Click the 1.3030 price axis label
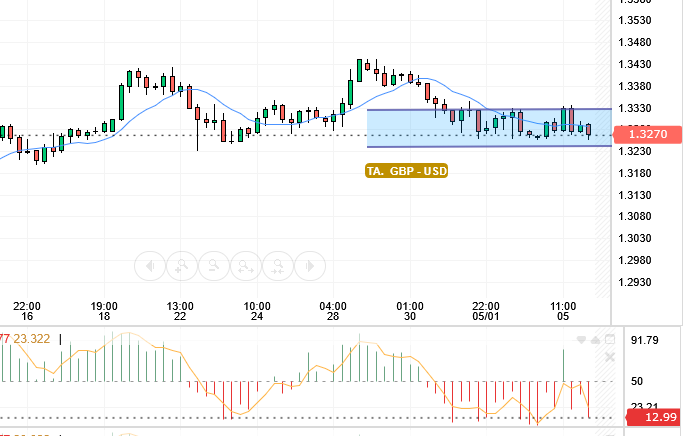The width and height of the screenshot is (684, 436). (635, 238)
